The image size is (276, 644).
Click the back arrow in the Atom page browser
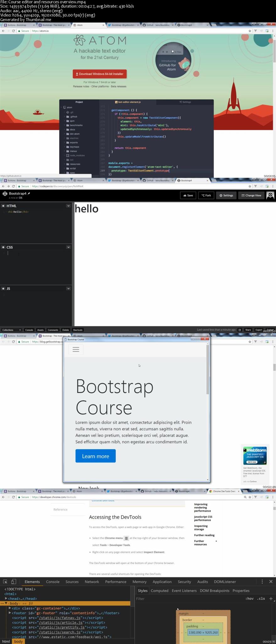tap(3, 31)
